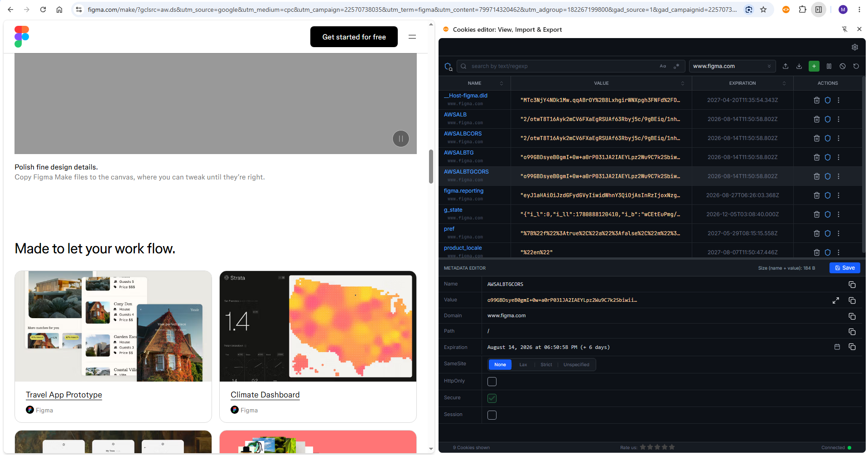Click the columns layout icon in toolbar
Image resolution: width=868 pixels, height=455 pixels.
(829, 66)
